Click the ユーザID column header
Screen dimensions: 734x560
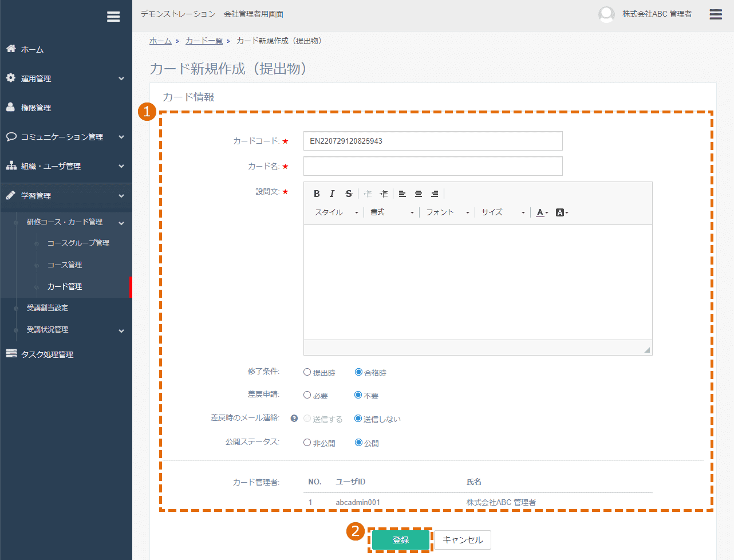[x=350, y=482]
